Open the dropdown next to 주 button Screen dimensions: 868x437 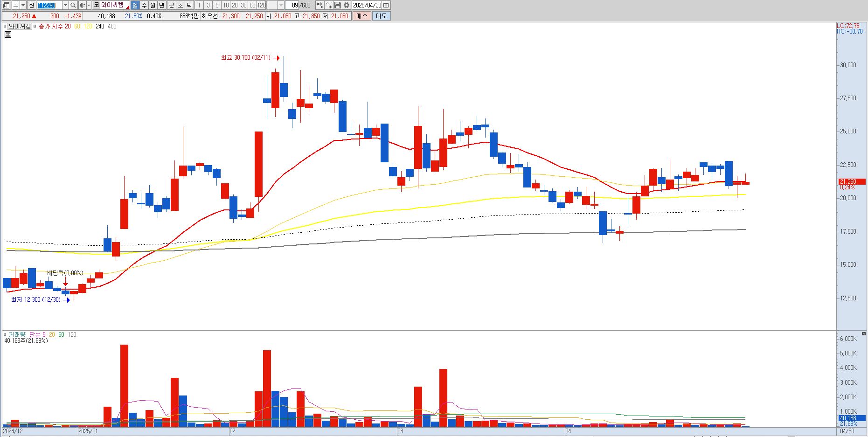23,5
